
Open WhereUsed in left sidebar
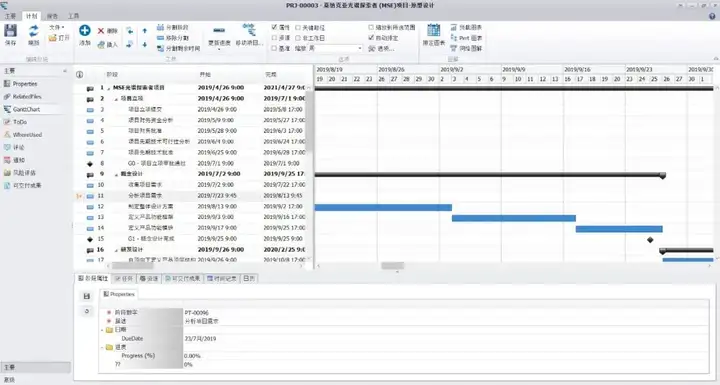point(27,135)
